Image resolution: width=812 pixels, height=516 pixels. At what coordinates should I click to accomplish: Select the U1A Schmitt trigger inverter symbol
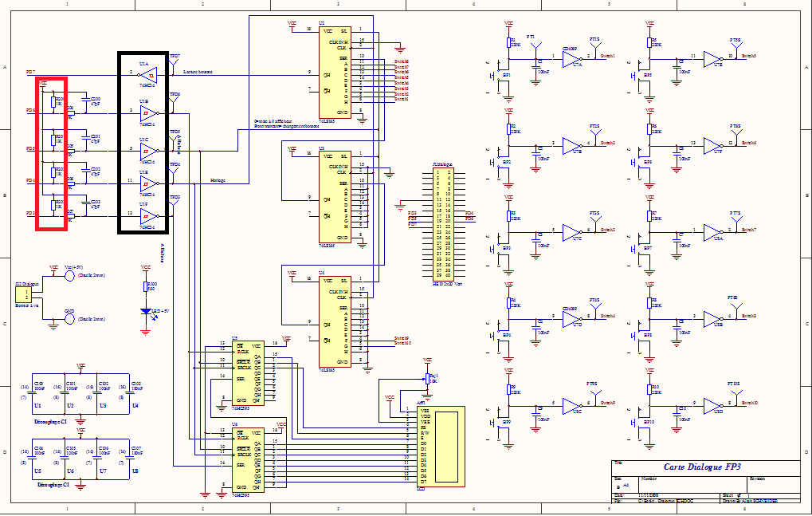pos(148,76)
